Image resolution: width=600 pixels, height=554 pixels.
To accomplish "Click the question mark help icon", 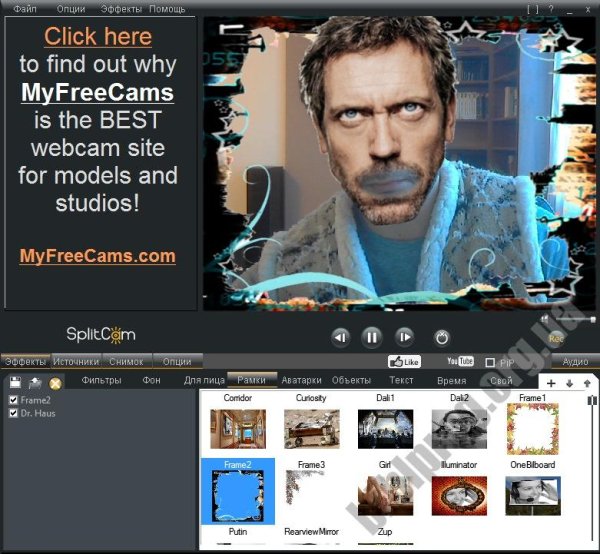I will 551,9.
